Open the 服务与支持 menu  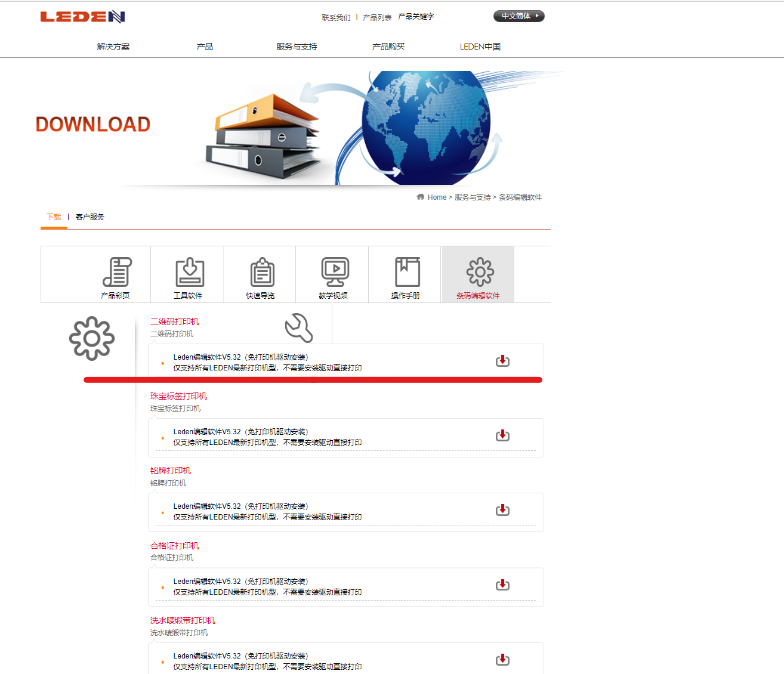[297, 47]
